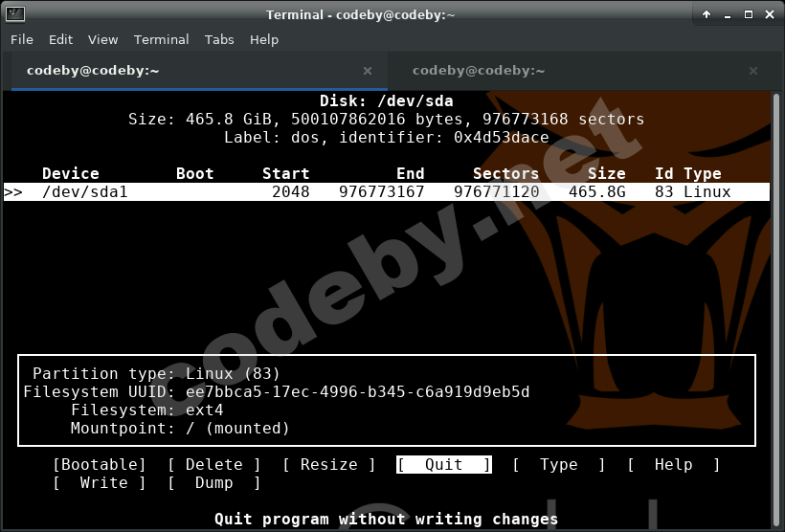Viewport: 785px width, 532px height.
Task: Click the 'Filesystem: ext4' line
Action: [147, 410]
